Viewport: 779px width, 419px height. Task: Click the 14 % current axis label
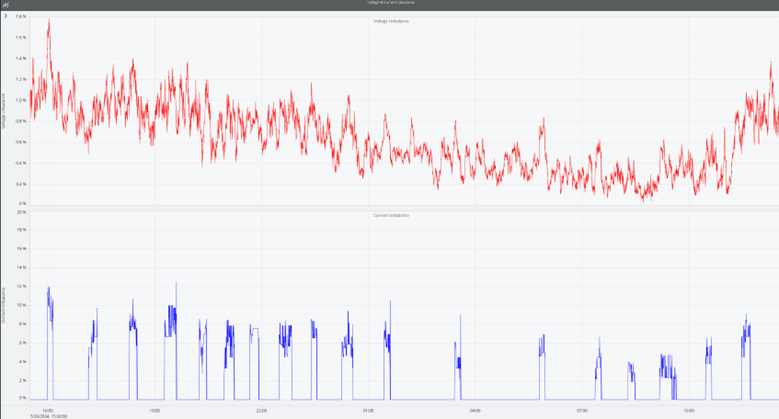(21, 267)
